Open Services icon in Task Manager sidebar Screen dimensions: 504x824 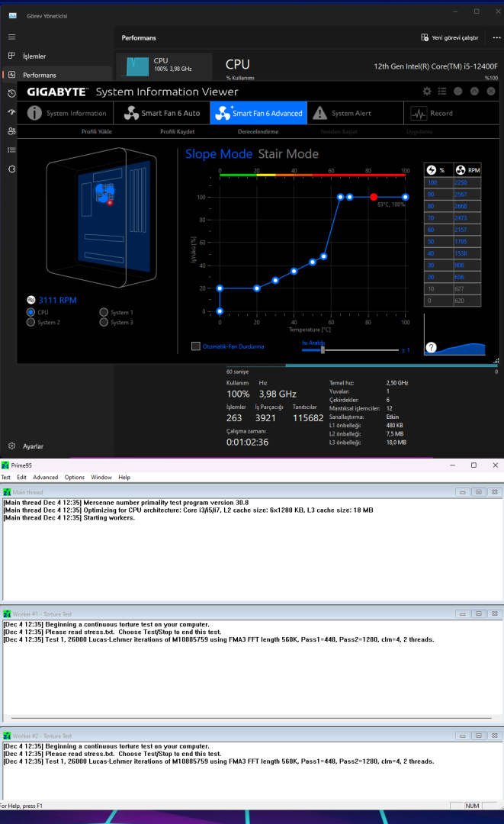tap(11, 169)
